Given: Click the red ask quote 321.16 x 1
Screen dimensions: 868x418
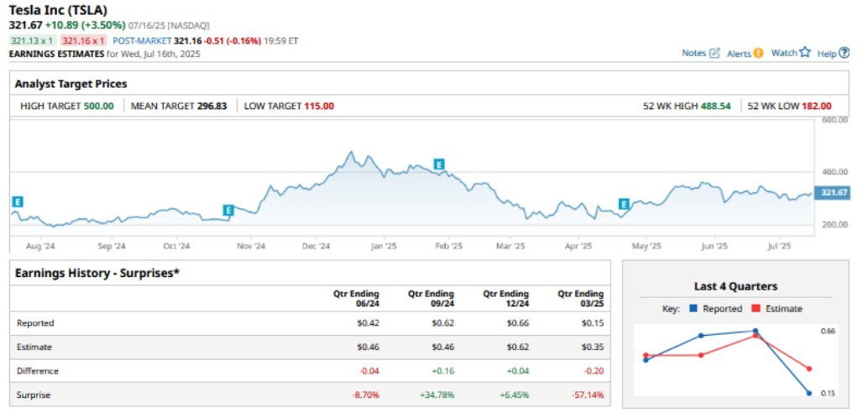Looking at the screenshot, I should pyautogui.click(x=84, y=40).
